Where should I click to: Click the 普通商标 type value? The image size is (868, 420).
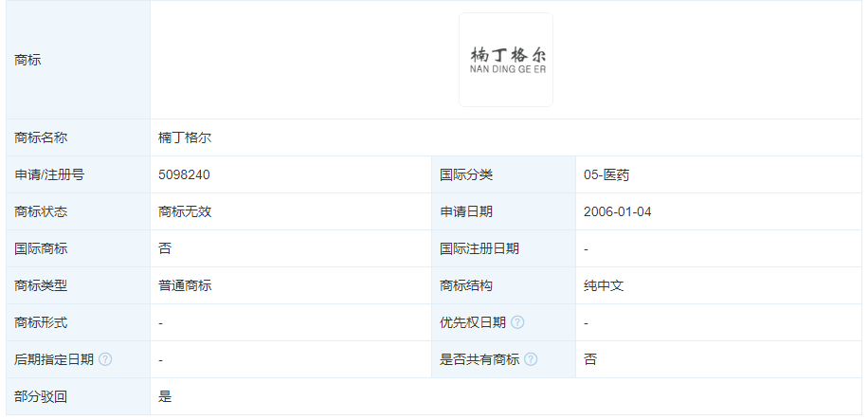[185, 285]
